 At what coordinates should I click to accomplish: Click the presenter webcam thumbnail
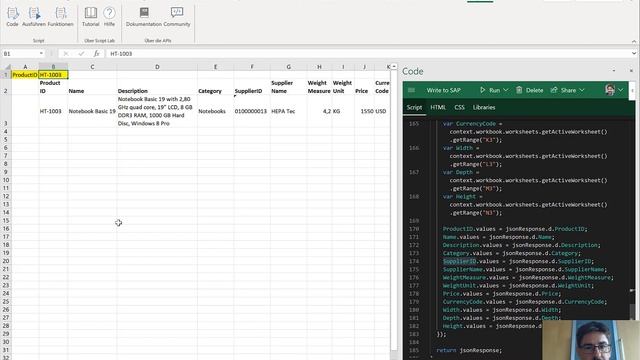tap(591, 340)
